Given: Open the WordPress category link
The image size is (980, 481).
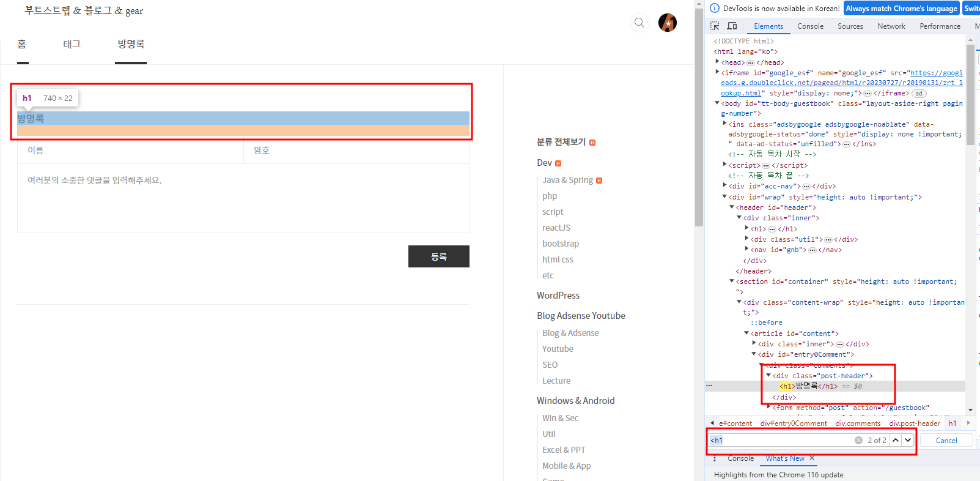Looking at the screenshot, I should (x=558, y=296).
